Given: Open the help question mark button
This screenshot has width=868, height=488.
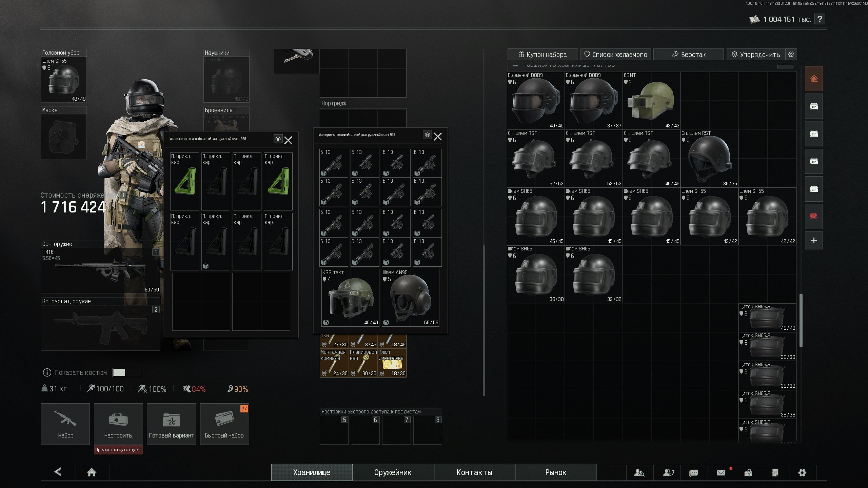Looking at the screenshot, I should coord(820,19).
